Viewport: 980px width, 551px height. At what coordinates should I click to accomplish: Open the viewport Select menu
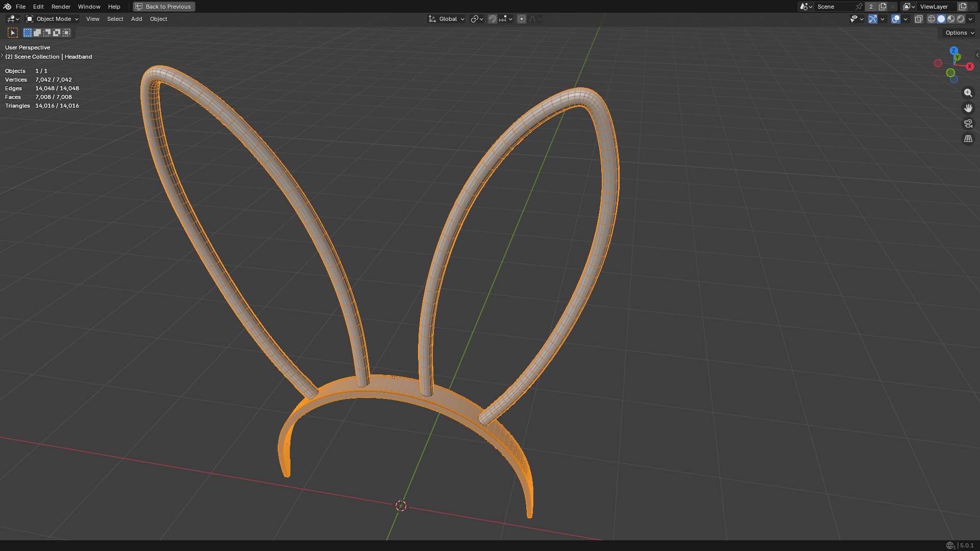pos(115,19)
